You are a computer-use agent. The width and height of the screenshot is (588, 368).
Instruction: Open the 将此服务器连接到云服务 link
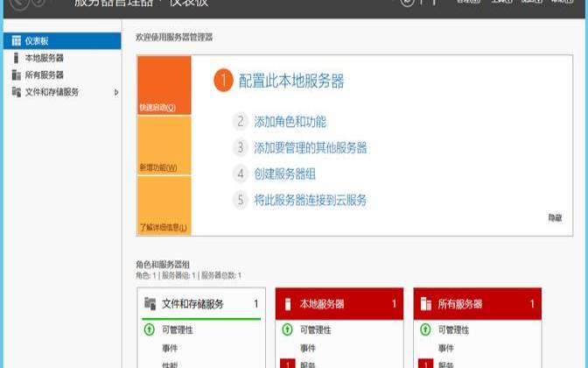coord(311,200)
